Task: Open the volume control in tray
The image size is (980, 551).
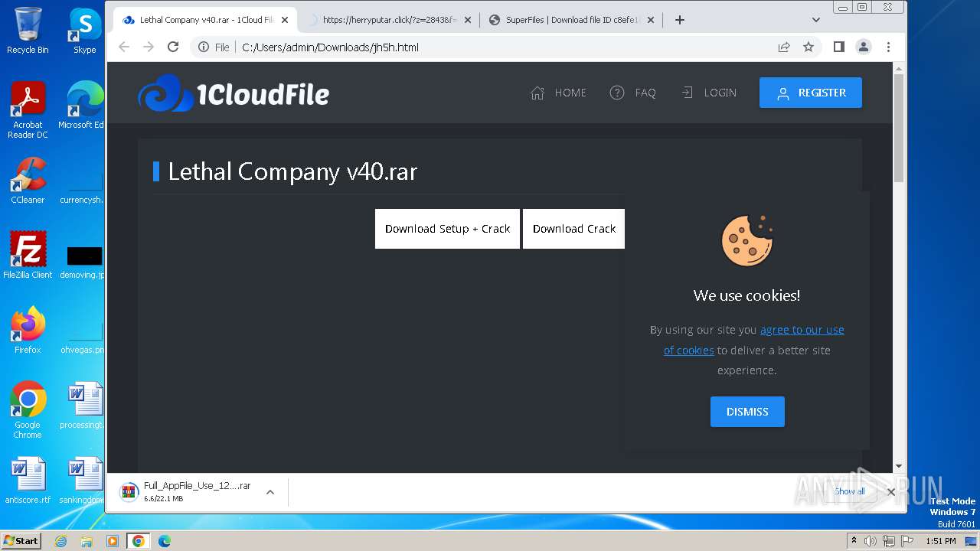Action: click(x=871, y=541)
